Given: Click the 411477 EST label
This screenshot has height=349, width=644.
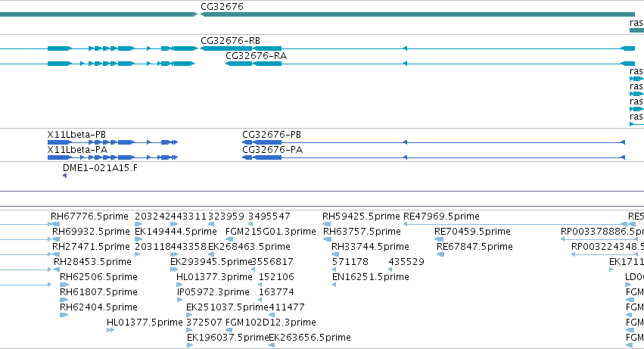Looking at the screenshot, I should point(287,307).
